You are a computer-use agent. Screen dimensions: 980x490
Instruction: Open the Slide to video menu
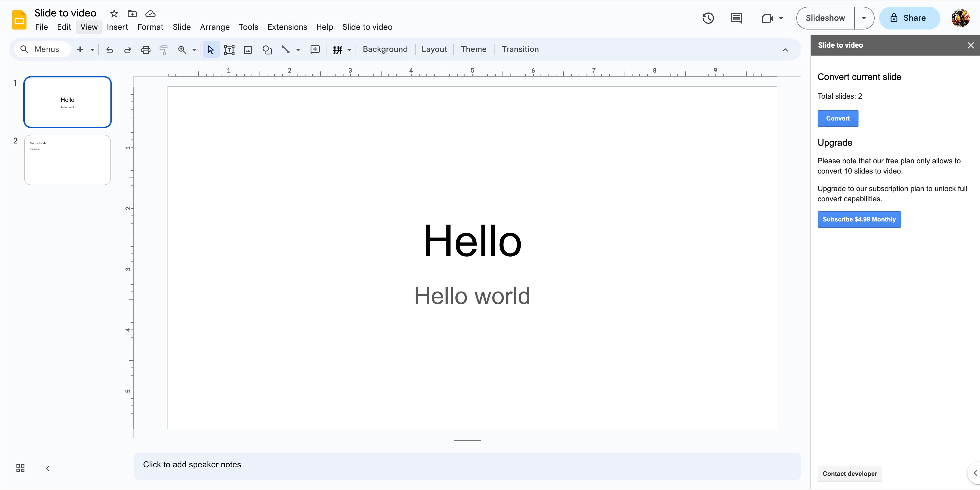(367, 27)
